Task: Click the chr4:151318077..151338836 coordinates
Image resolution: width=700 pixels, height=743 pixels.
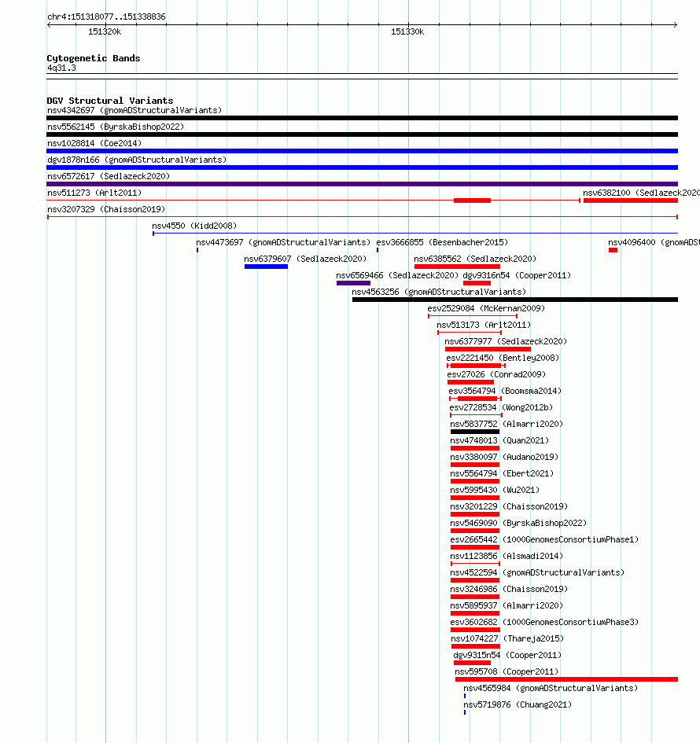Action: pos(106,17)
